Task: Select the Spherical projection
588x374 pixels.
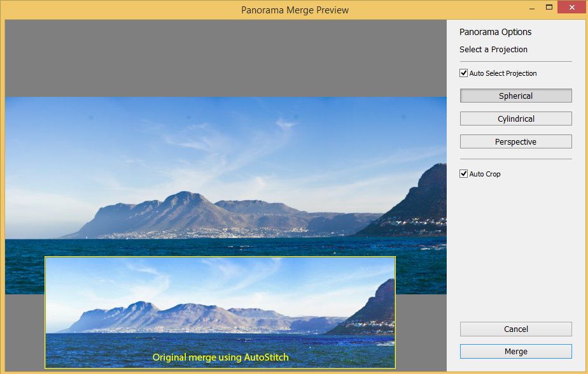Action: pyautogui.click(x=515, y=96)
